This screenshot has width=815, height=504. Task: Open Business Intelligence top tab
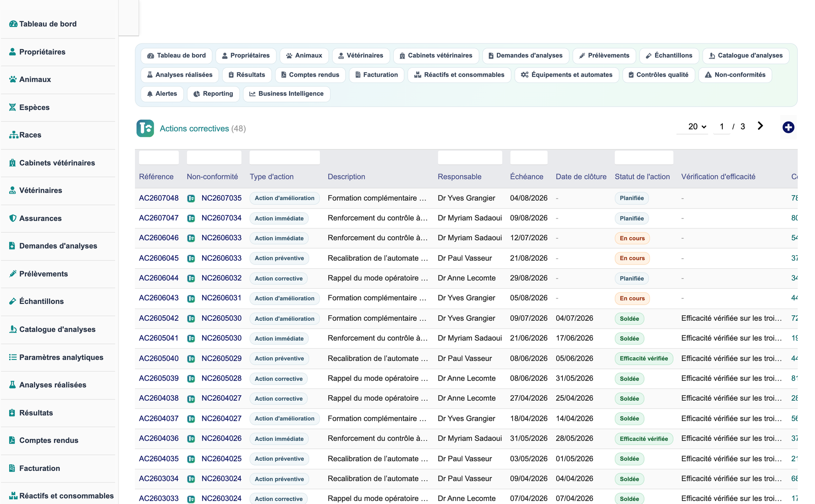point(286,94)
